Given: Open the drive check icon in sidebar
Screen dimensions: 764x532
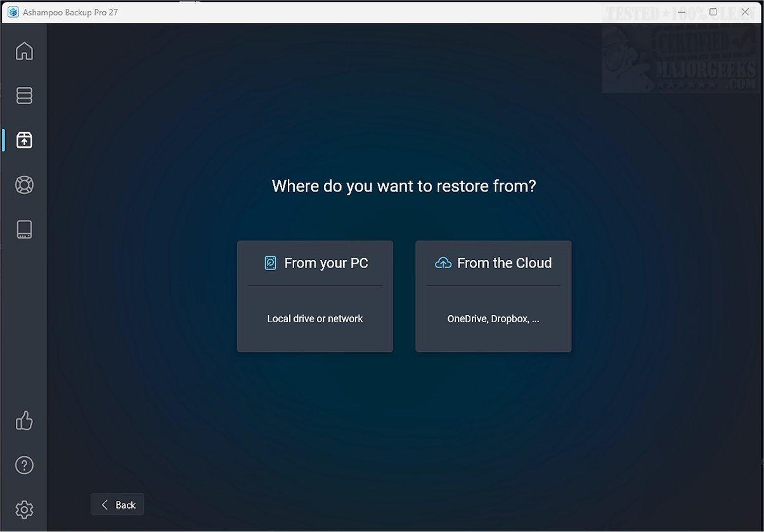Looking at the screenshot, I should point(24,230).
